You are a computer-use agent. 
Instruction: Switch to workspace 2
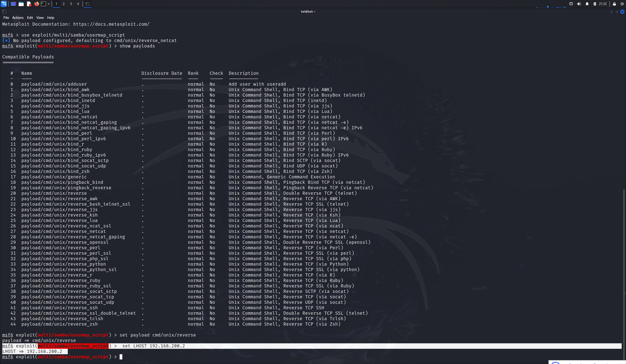pos(64,4)
